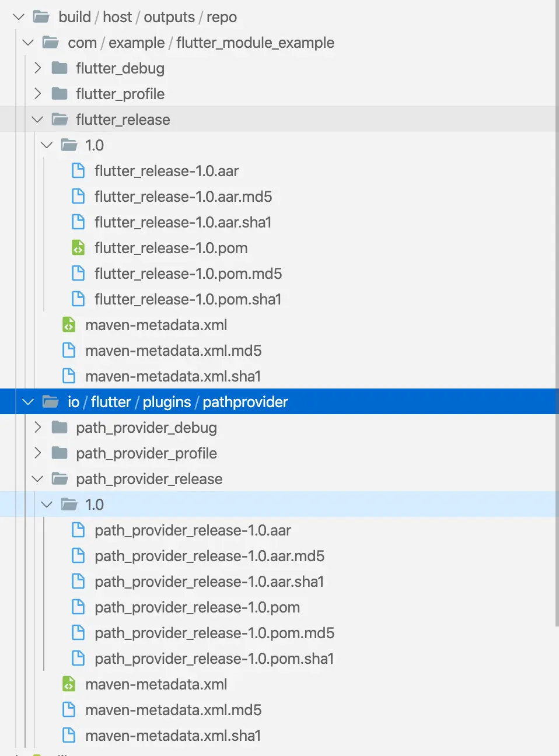This screenshot has height=756, width=559.
Task: Click the file icon of flutter_release-1.0.pom.md5
Action: pos(78,274)
